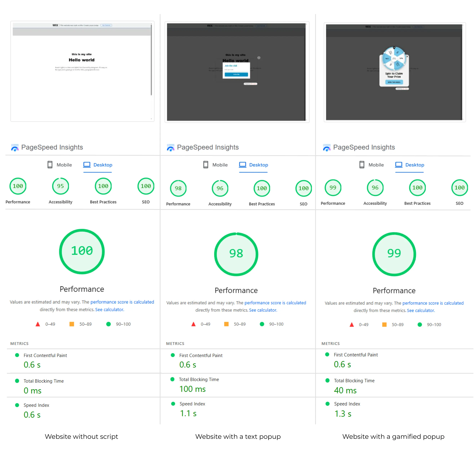This screenshot has width=476, height=455.
Task: Click the 'Total Blocking Time' 100 ms value
Action: tap(192, 389)
